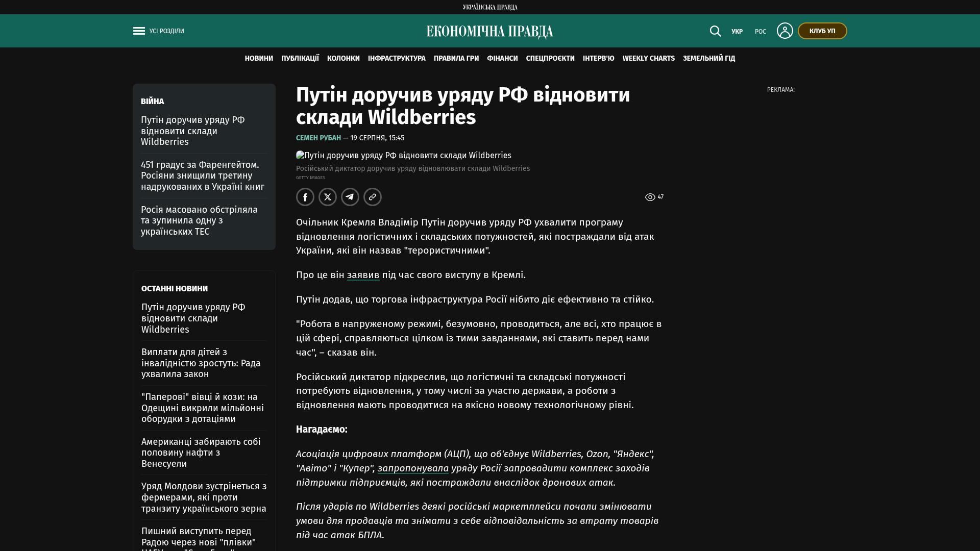Screen dimensions: 980x551
Task: Go to the КОЛОНКИ section
Action: pos(344,59)
